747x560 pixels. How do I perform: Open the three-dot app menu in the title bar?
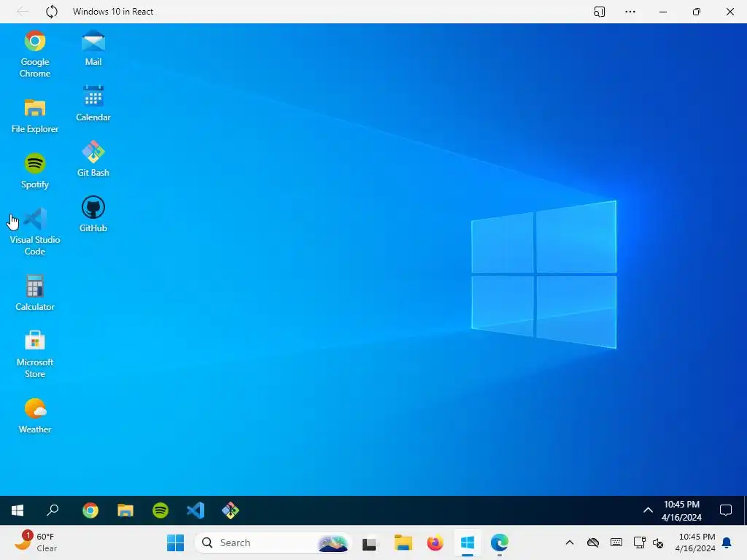(630, 12)
